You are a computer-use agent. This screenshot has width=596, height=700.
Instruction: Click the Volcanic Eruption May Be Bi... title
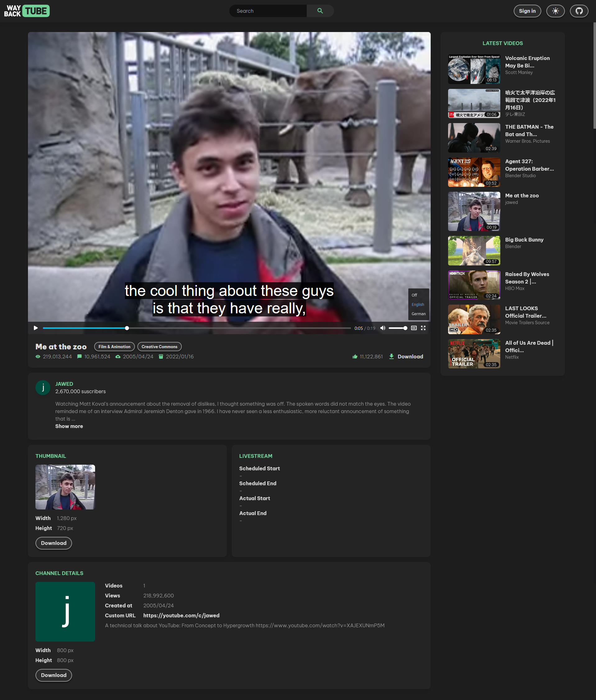point(527,62)
